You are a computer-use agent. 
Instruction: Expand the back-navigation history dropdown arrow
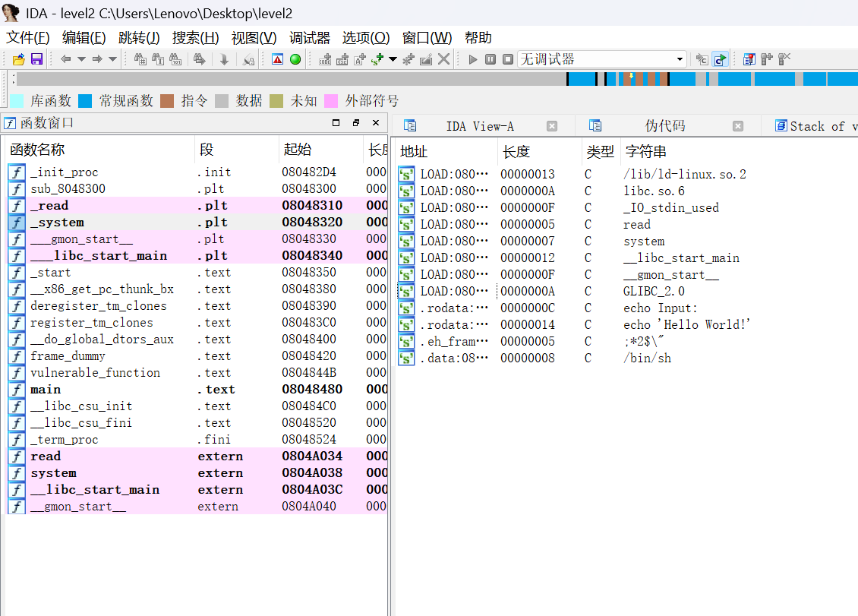[80, 59]
